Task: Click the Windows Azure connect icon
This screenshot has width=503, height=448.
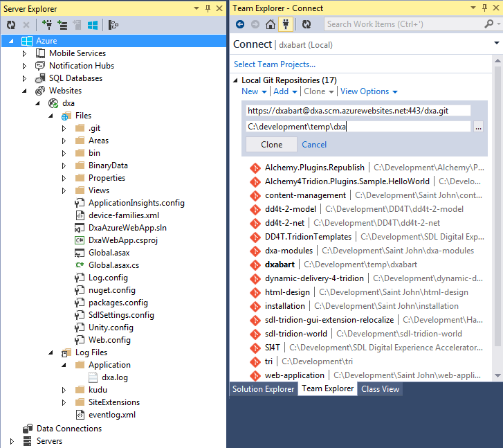Action: (x=92, y=25)
